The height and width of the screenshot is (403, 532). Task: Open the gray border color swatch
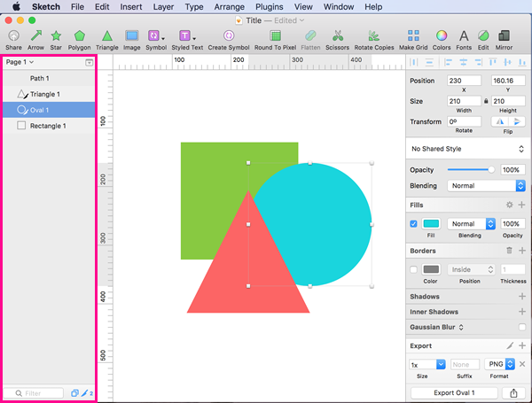(431, 269)
